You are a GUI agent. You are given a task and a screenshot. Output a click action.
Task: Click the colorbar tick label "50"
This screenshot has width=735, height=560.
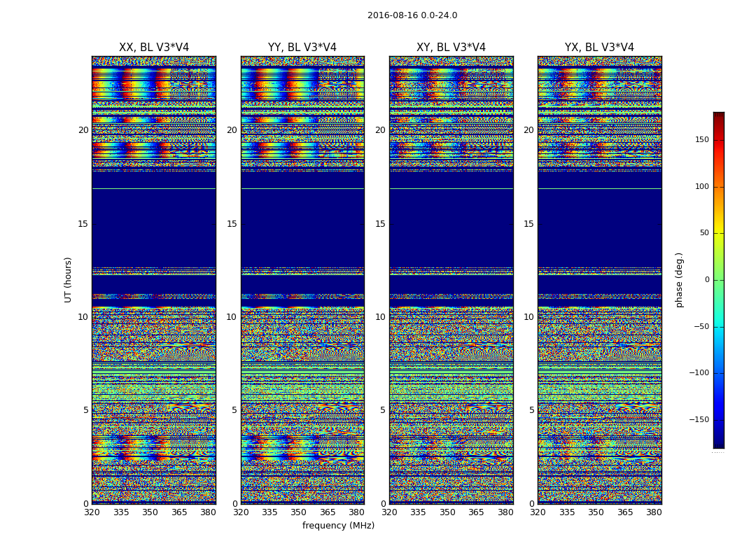[704, 233]
